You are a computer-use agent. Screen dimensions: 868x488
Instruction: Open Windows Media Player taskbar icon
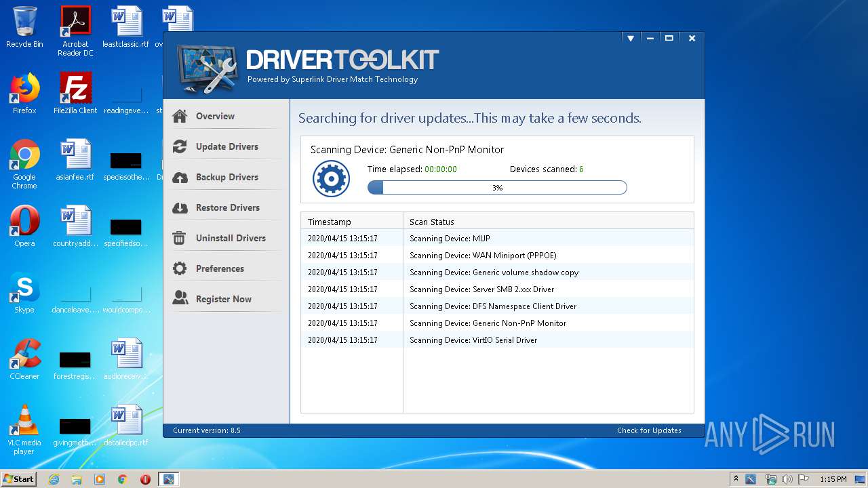100,479
